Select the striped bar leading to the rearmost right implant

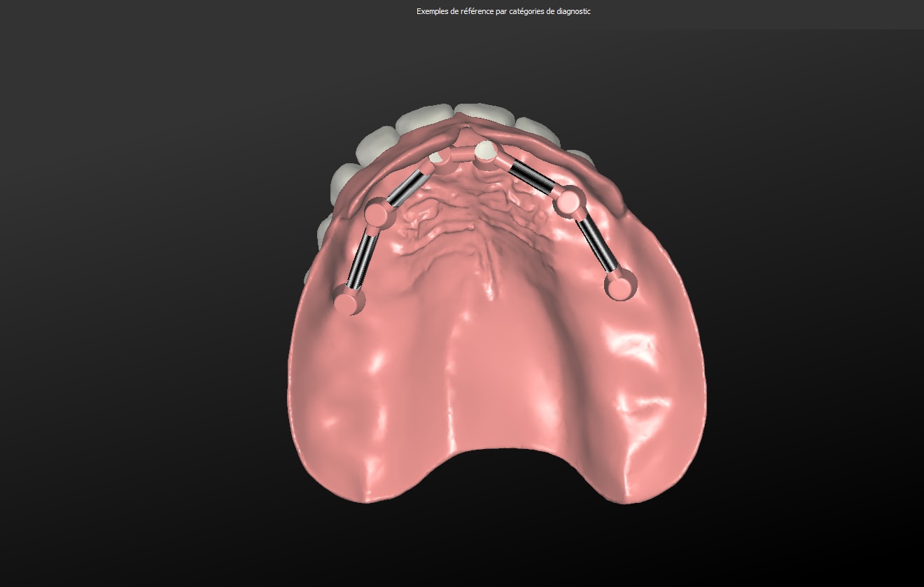point(597,244)
